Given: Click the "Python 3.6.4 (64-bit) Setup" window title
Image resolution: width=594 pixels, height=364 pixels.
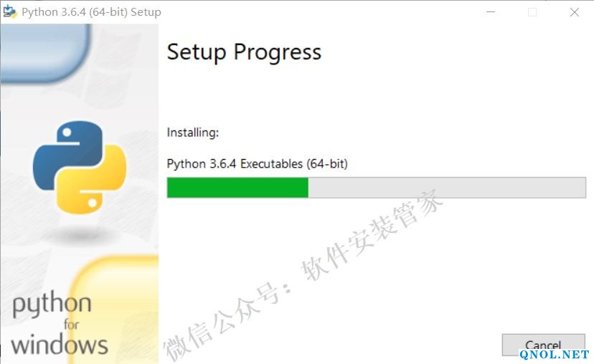Looking at the screenshot, I should click(x=91, y=12).
